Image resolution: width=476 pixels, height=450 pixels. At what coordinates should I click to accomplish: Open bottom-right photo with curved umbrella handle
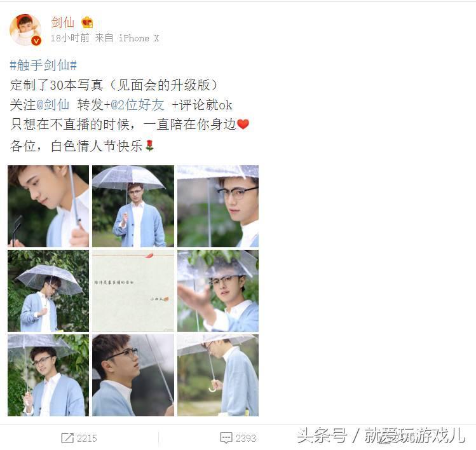[x=218, y=375]
